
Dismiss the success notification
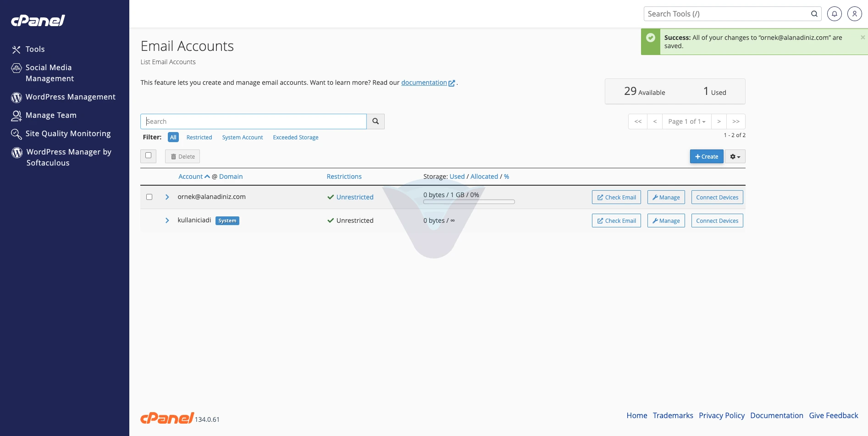862,38
